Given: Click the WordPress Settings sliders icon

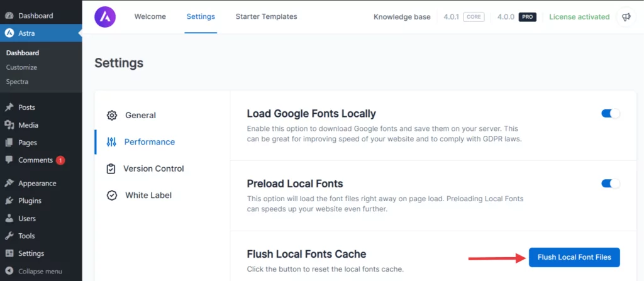Looking at the screenshot, I should (x=9, y=253).
